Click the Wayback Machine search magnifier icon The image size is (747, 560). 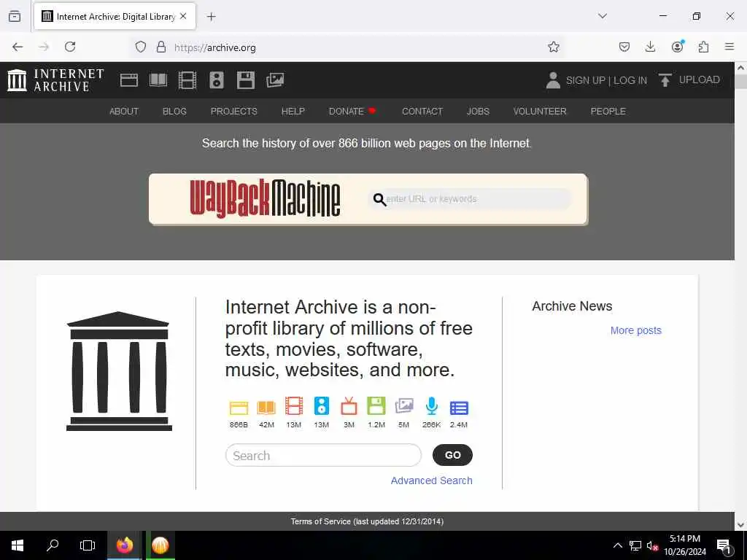tap(379, 200)
